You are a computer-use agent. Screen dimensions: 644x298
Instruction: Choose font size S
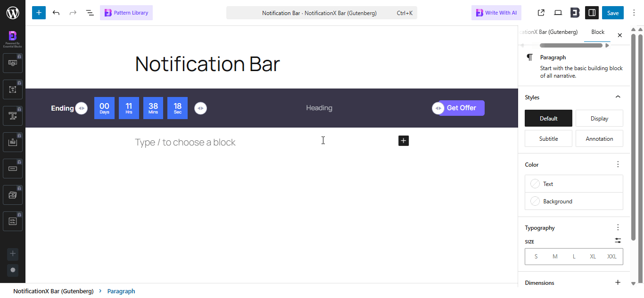coord(536,257)
